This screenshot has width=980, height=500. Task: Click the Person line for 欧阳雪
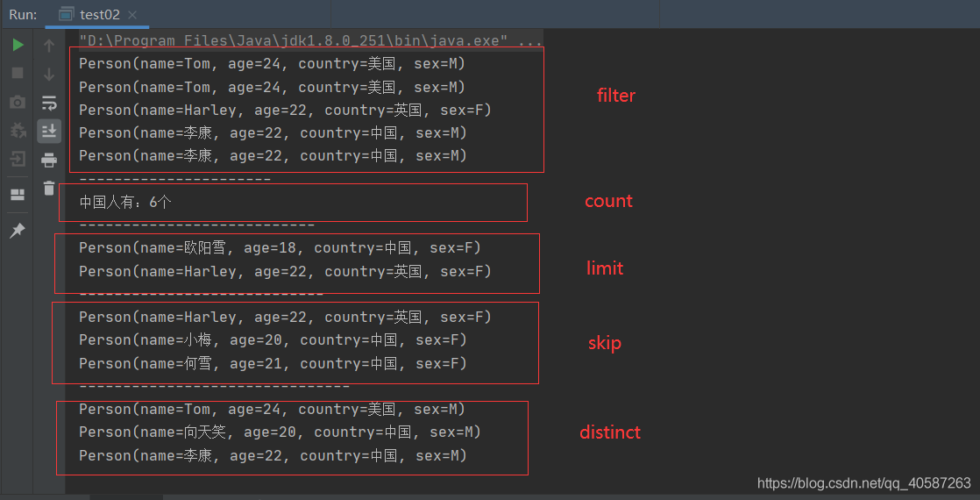click(x=280, y=248)
